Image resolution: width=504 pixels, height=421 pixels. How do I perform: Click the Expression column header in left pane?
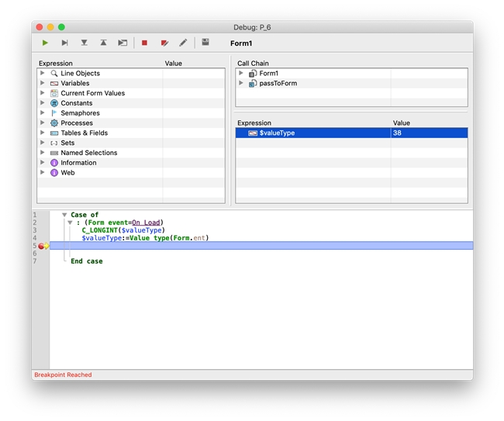56,64
